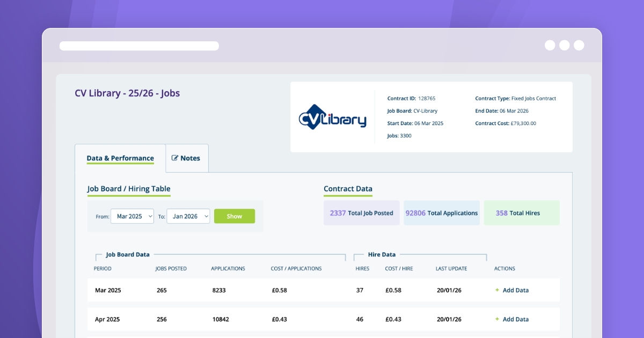
Task: Click the COST / APPLICATIONS column header
Action: click(x=296, y=269)
